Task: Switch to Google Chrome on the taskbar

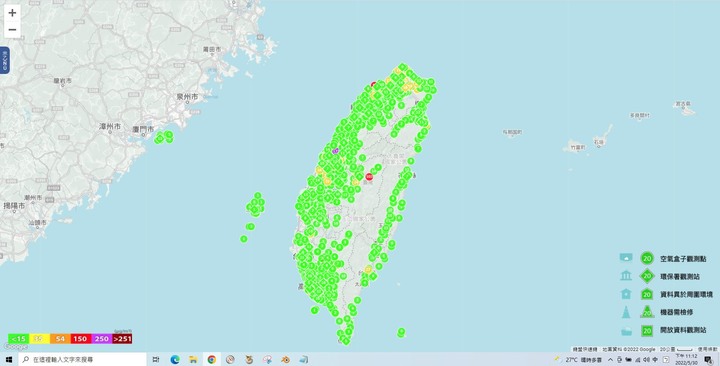Action: coord(212,360)
